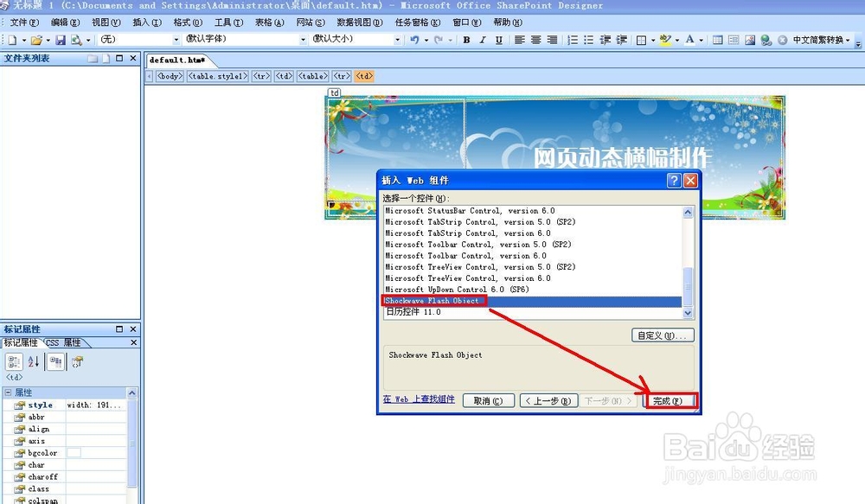865x504 pixels.
Task: Select the Insert Table toolbar icon
Action: click(x=717, y=39)
